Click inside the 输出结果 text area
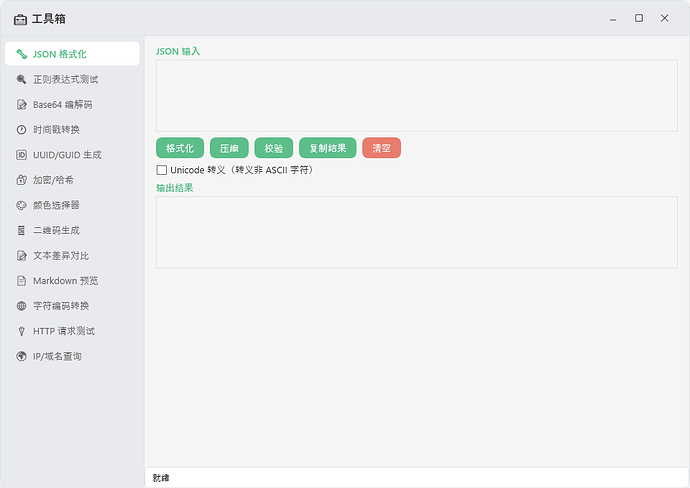 pyautogui.click(x=417, y=232)
